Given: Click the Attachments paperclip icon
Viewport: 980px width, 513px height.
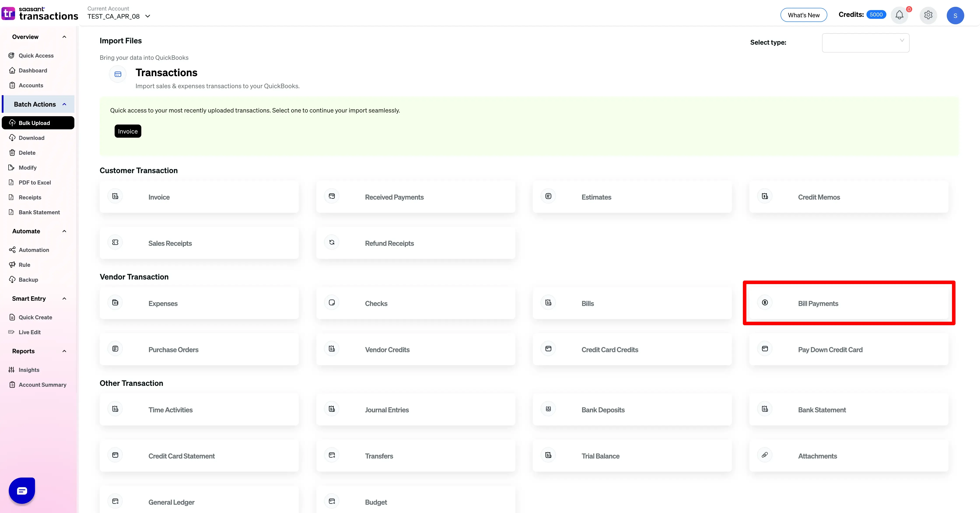Looking at the screenshot, I should pyautogui.click(x=765, y=455).
